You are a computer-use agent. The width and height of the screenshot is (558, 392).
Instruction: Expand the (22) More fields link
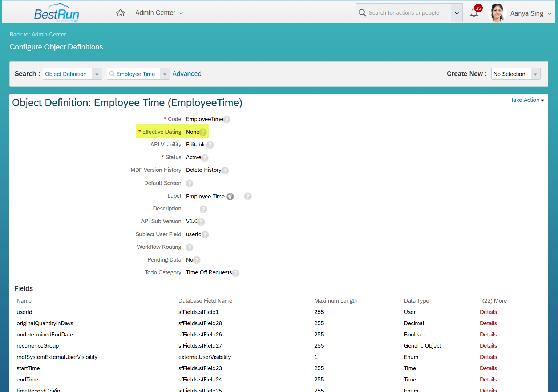494,301
